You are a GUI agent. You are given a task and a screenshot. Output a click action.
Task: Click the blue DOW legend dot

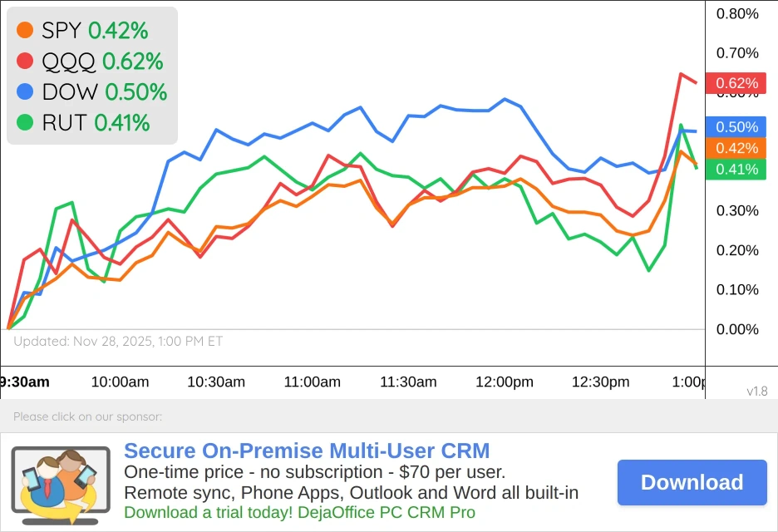point(25,92)
